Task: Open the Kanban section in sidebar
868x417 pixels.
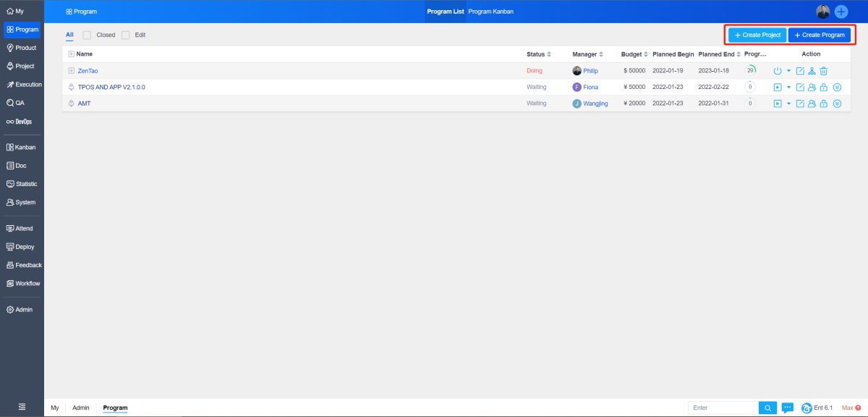Action: pos(21,147)
